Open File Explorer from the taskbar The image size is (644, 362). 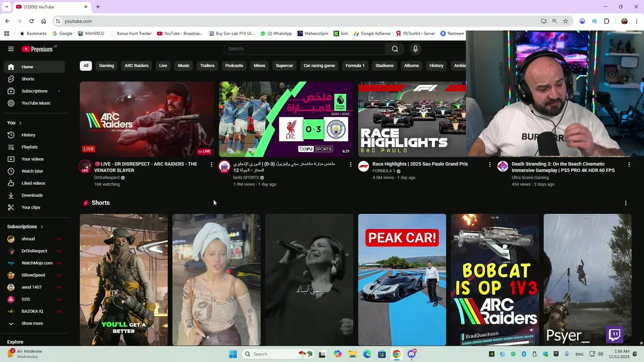point(352,354)
